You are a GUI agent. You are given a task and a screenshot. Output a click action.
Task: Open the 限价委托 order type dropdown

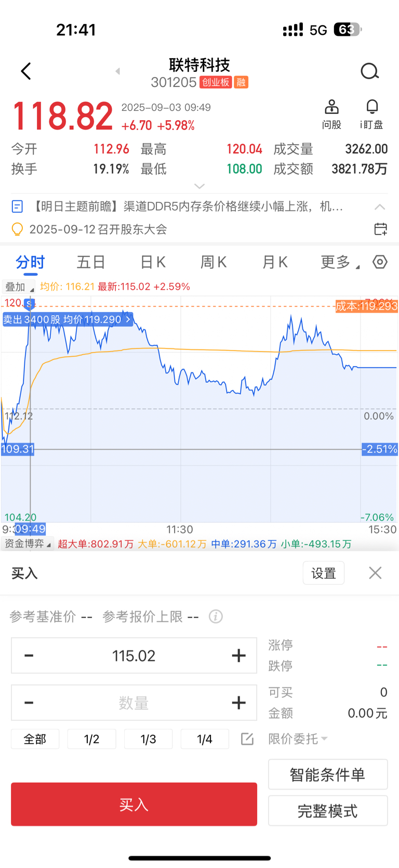point(298,739)
